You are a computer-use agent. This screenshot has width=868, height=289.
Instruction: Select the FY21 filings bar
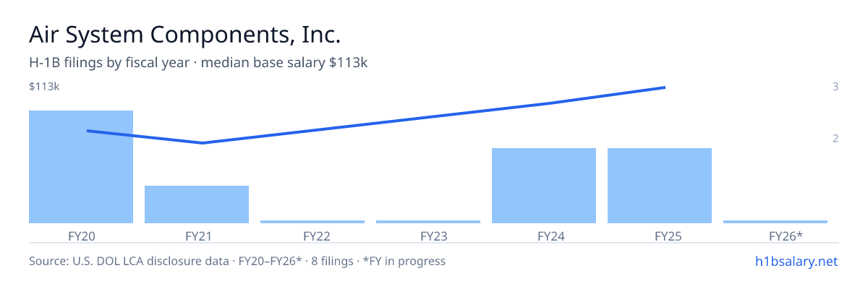(x=197, y=204)
